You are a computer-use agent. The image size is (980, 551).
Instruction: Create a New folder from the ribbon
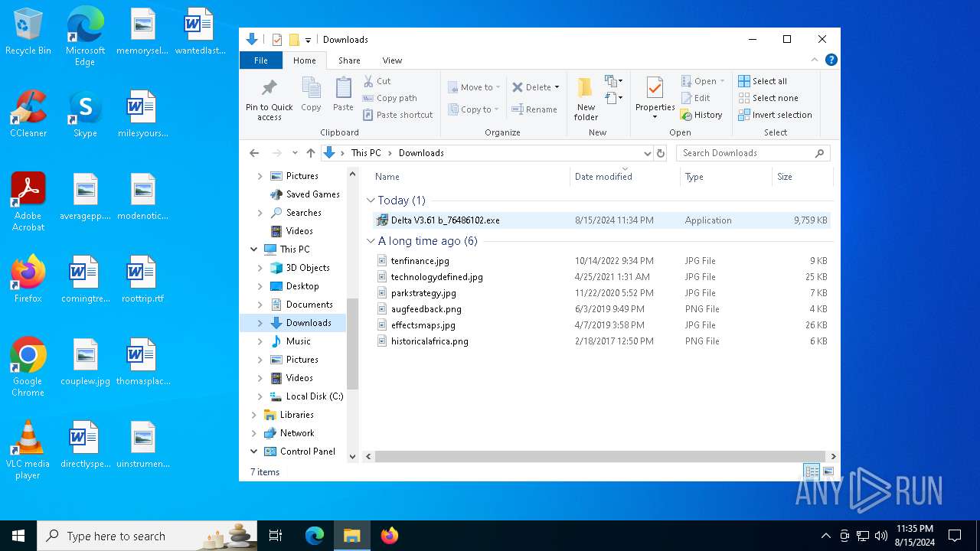[x=586, y=88]
